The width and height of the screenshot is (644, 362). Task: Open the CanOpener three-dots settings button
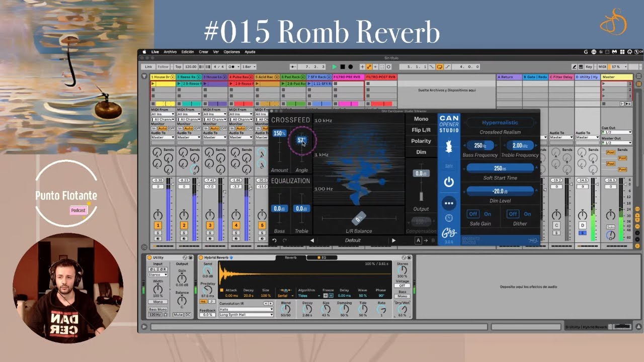449,203
